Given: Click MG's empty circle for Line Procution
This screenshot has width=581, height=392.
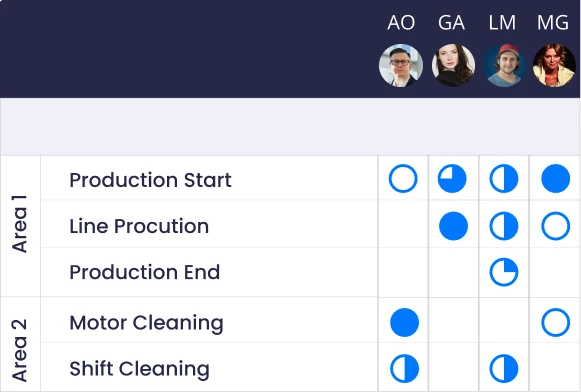Looking at the screenshot, I should point(555,226).
